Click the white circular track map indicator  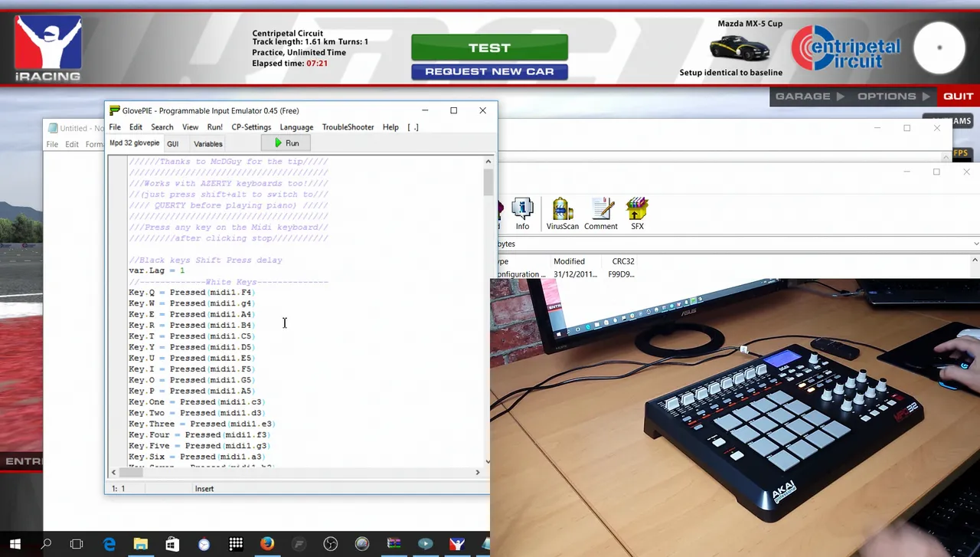[939, 48]
